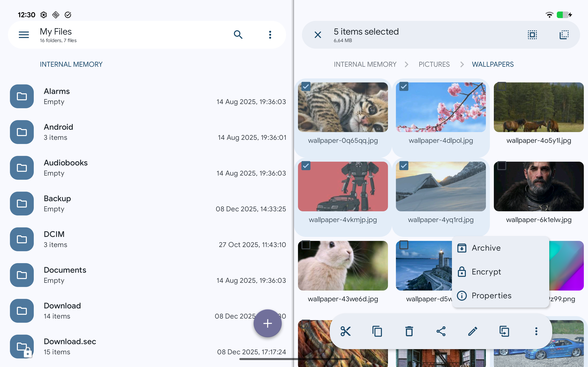
Task: Select the wallpaper-43we6d.jpg rabbit checkbox
Action: (x=306, y=245)
